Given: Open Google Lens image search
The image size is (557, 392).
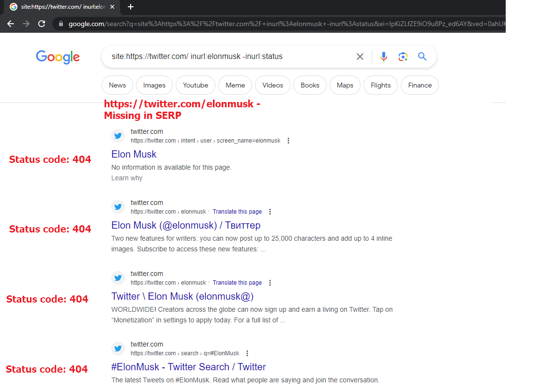Looking at the screenshot, I should pos(403,57).
